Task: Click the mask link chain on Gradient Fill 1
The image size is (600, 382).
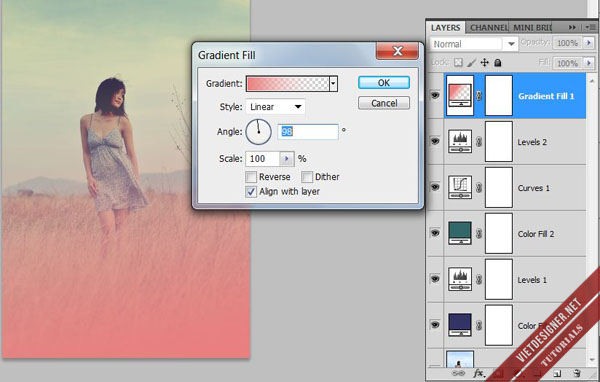Action: click(479, 96)
